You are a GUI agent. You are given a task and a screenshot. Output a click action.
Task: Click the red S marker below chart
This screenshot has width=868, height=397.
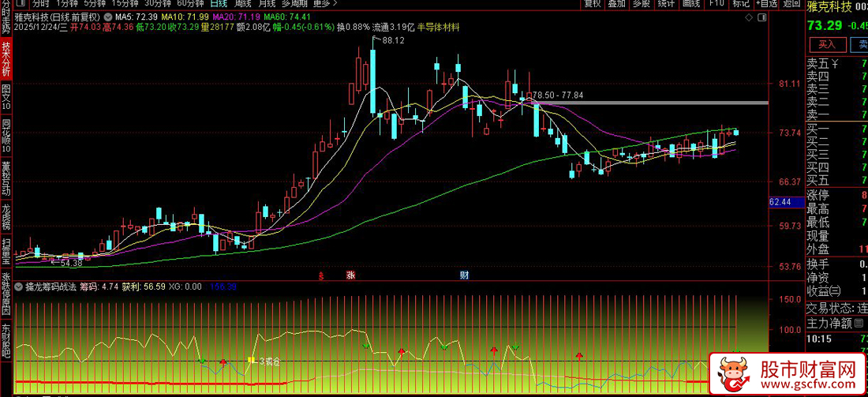click(x=320, y=275)
